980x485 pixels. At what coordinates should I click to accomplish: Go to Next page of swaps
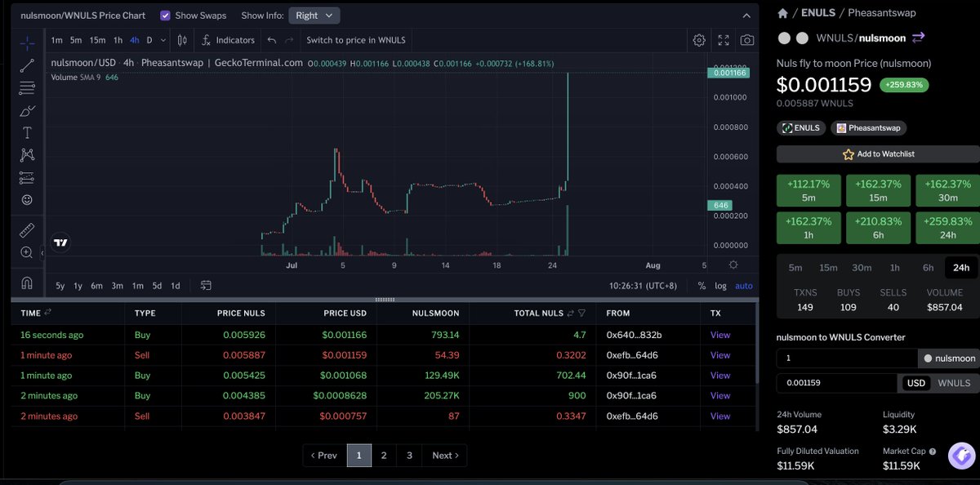tap(444, 455)
